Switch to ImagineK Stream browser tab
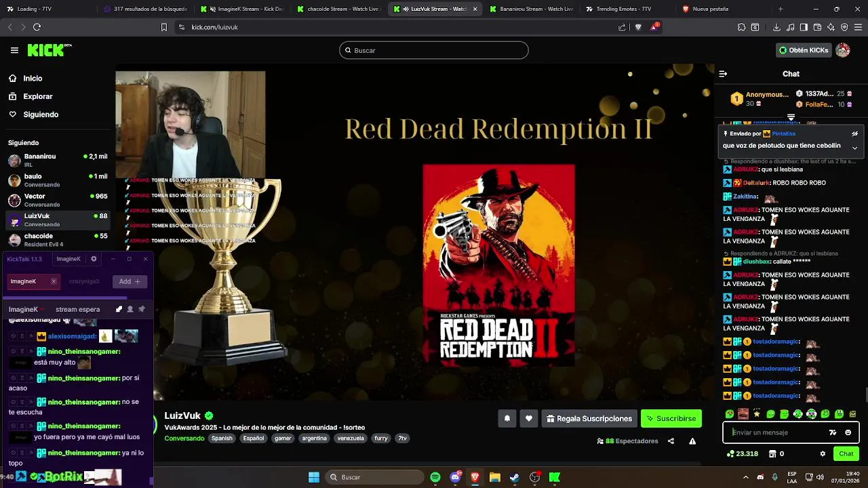This screenshot has width=868, height=488. point(243,9)
